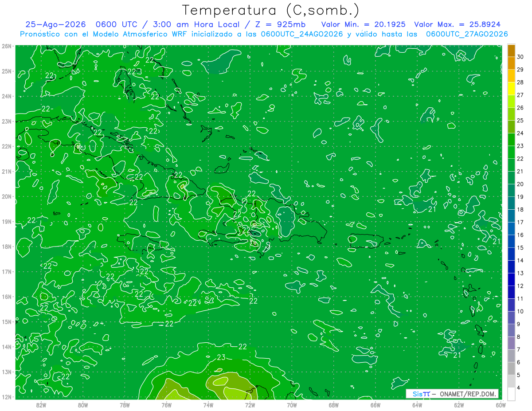Click the 68W longitude axis label
Viewport: 532px width, 411px height.
[334, 404]
